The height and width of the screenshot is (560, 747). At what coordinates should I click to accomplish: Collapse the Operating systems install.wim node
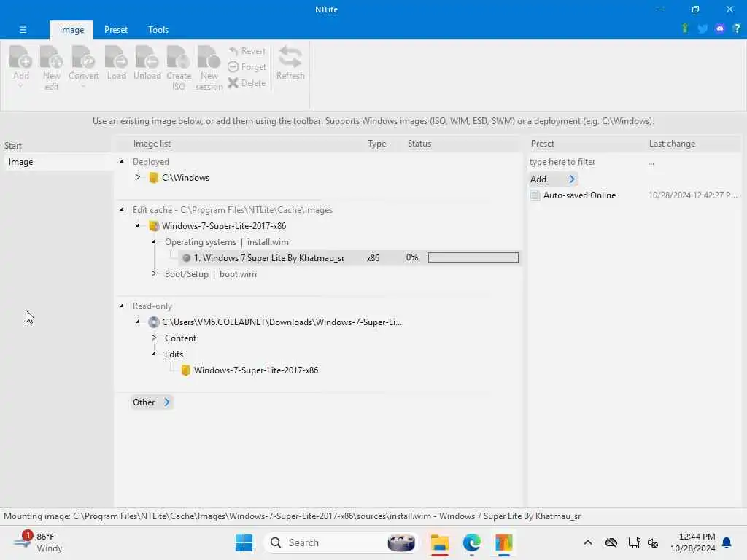[154, 241]
